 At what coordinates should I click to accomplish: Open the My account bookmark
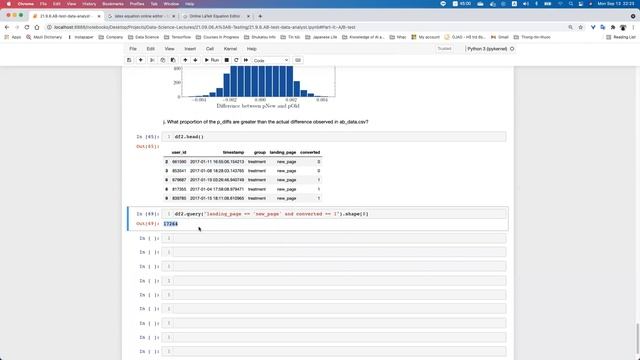coord(426,37)
